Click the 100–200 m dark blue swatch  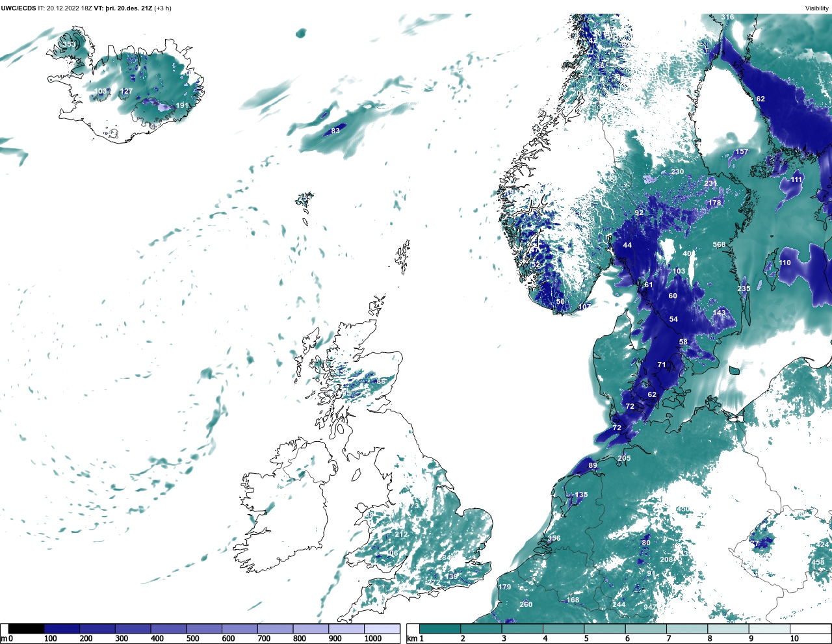[x=62, y=628]
